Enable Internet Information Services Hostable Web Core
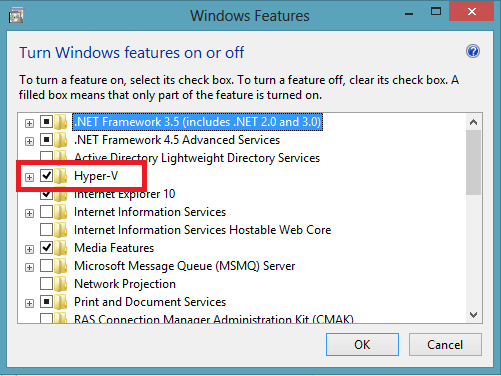The height and width of the screenshot is (376, 501). pos(46,229)
